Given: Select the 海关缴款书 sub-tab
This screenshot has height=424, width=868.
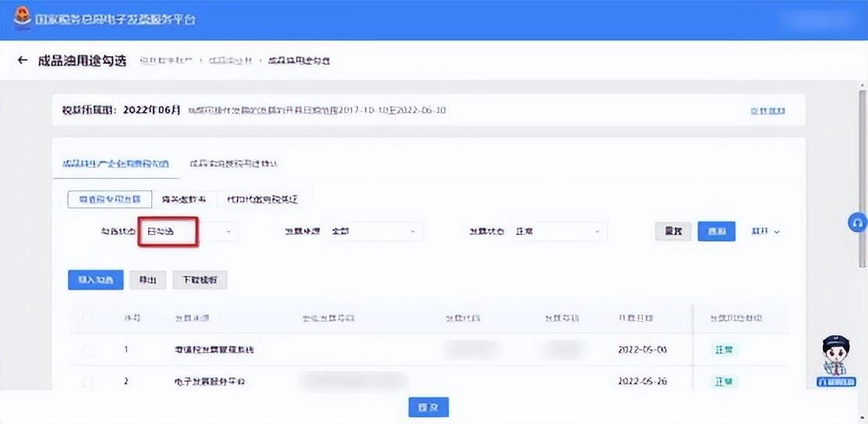Looking at the screenshot, I should [x=185, y=200].
